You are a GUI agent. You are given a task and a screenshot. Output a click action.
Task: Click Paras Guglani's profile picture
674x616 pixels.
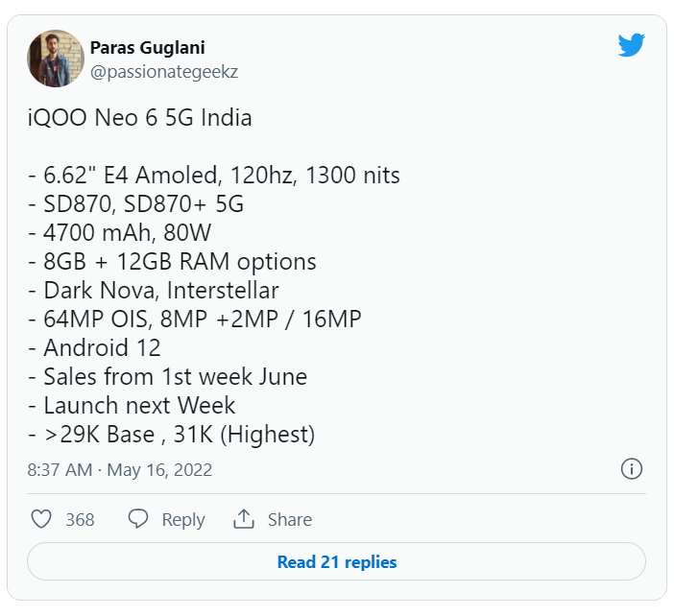55,59
